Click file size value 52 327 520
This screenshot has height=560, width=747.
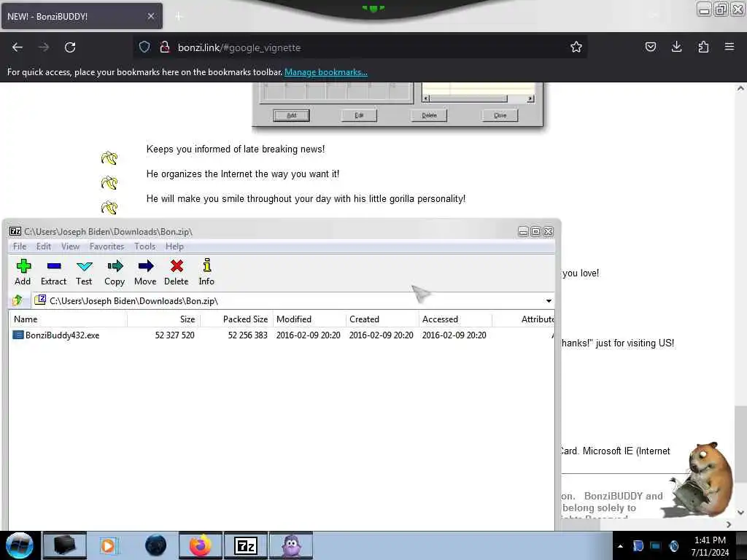[x=175, y=335]
